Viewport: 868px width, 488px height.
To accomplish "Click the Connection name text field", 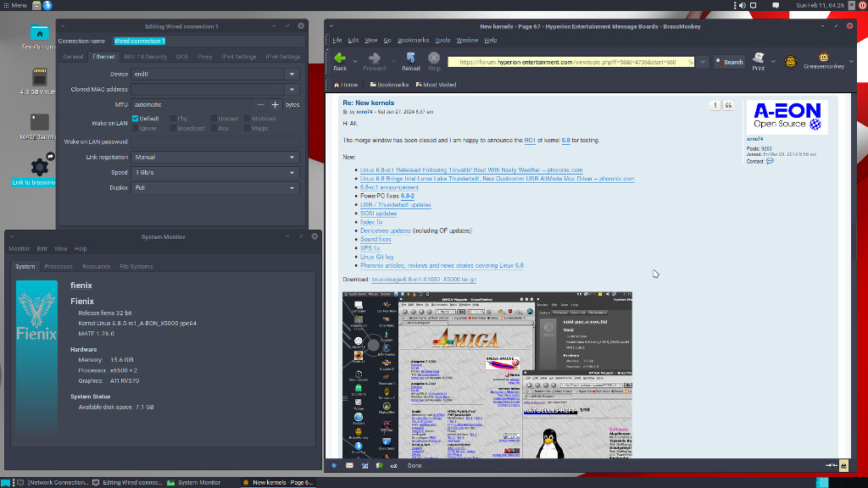I will (208, 41).
